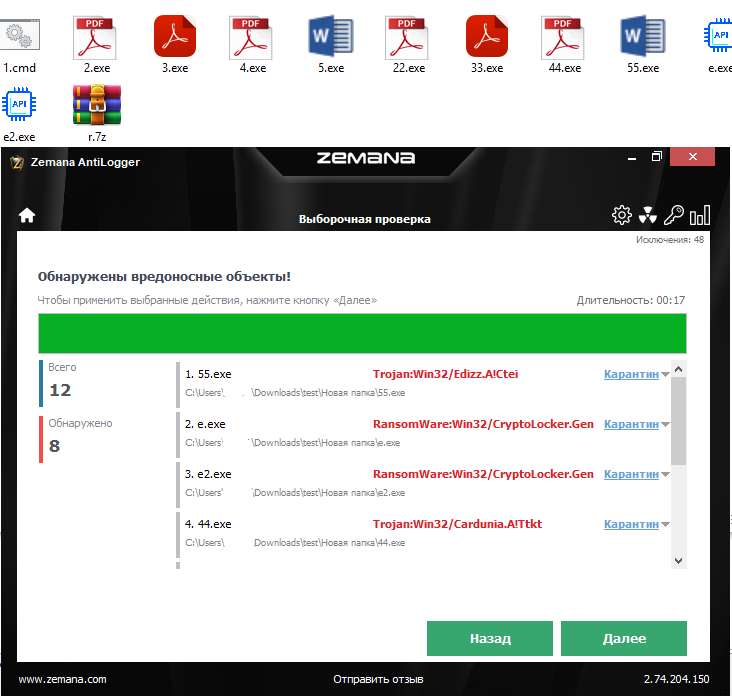The width and height of the screenshot is (732, 696).
Task: Go to Zemana home screen
Action: point(27,215)
